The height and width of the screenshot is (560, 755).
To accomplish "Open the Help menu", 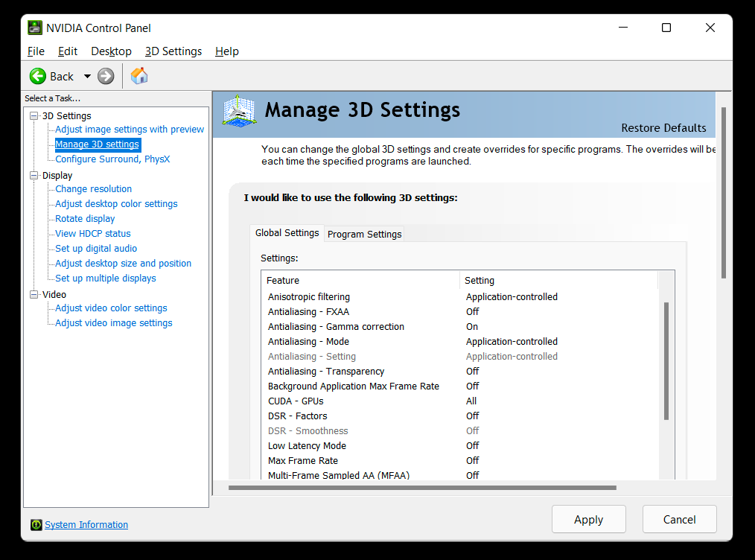I will 227,51.
